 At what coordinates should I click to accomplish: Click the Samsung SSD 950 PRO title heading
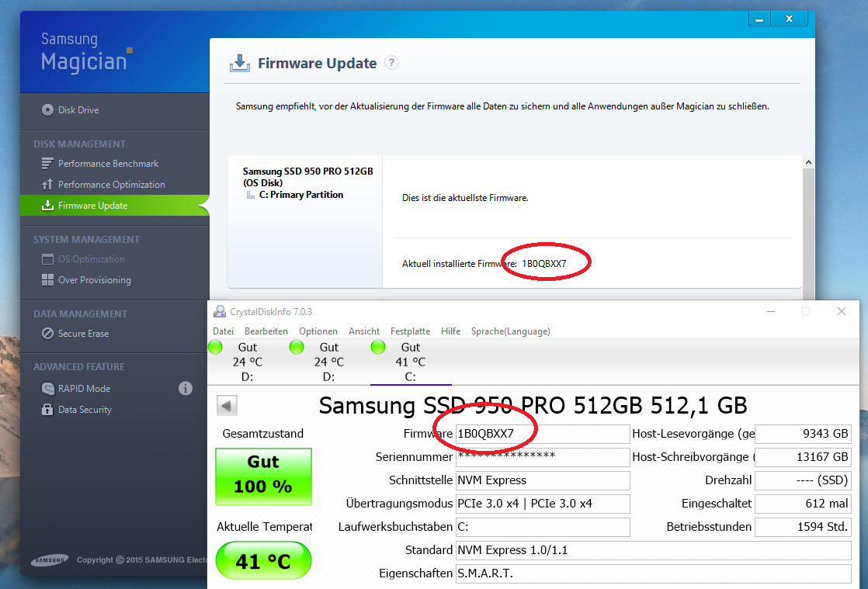coord(533,405)
